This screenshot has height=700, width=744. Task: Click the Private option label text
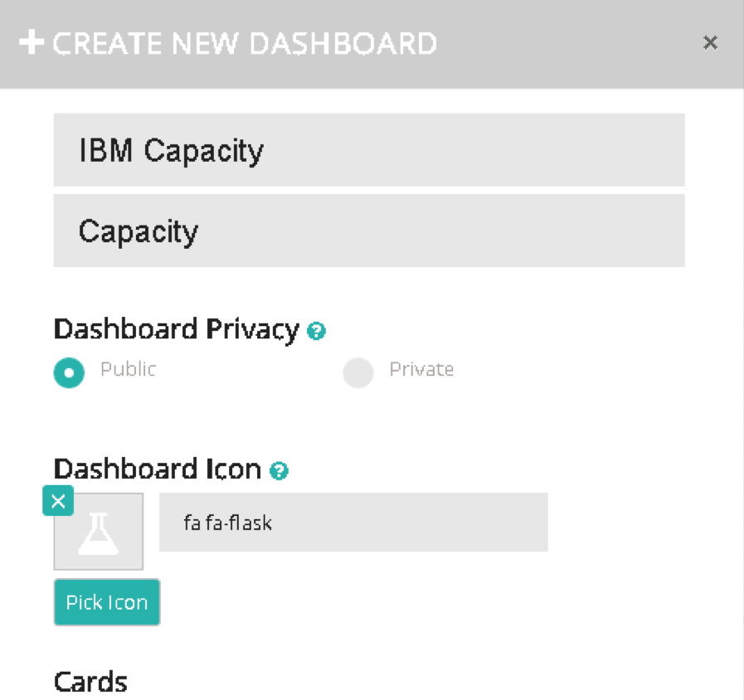[421, 369]
